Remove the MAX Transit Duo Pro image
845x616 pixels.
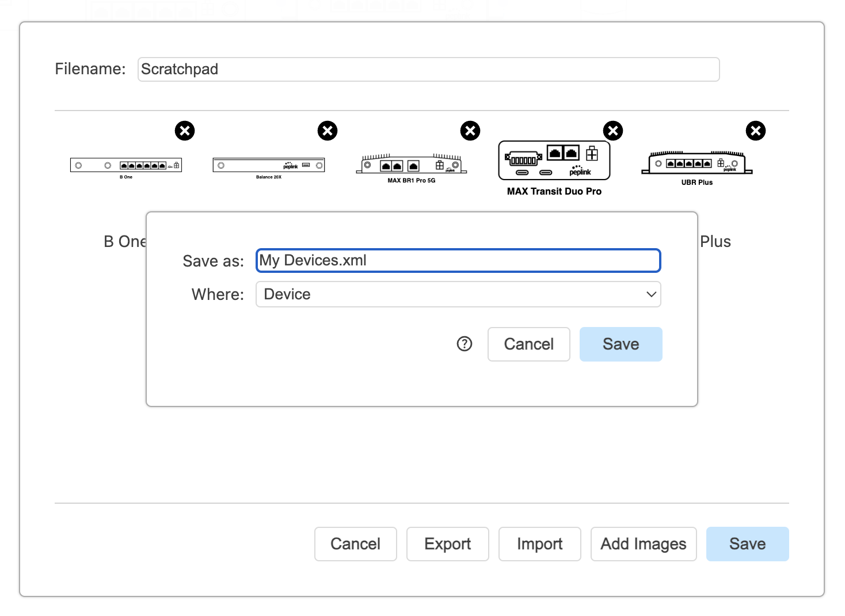coord(613,131)
